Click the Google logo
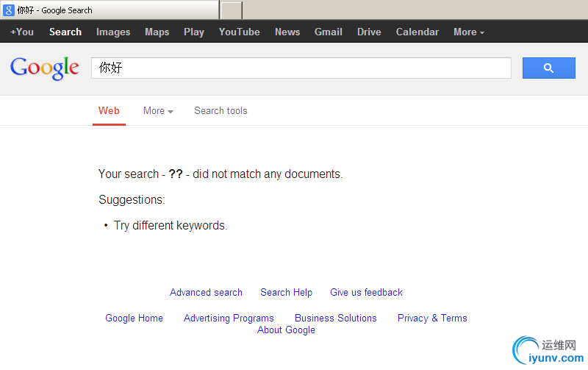Screen dimensions: 588x370 click(x=44, y=68)
